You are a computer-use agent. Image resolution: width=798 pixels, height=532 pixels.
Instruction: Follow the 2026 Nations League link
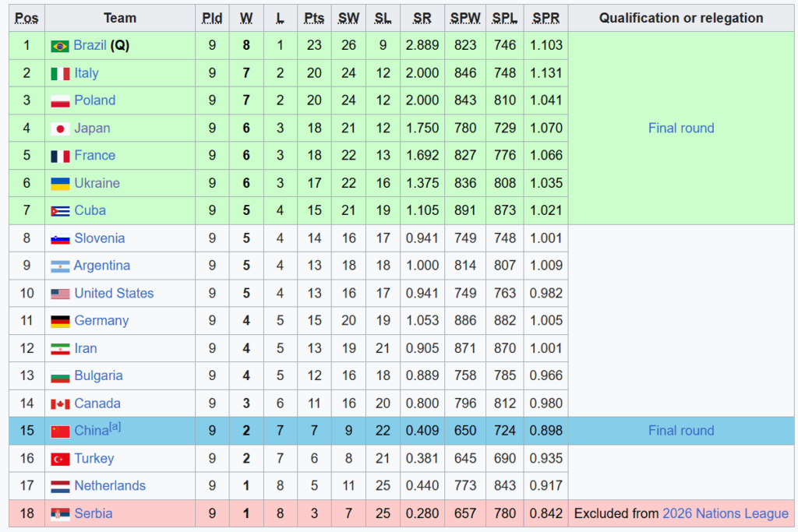coord(726,513)
